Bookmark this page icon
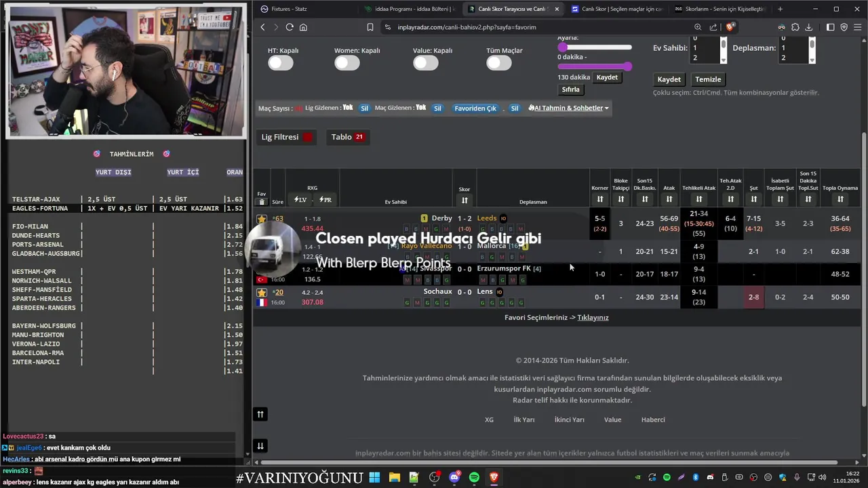868x488 pixels. (x=370, y=27)
